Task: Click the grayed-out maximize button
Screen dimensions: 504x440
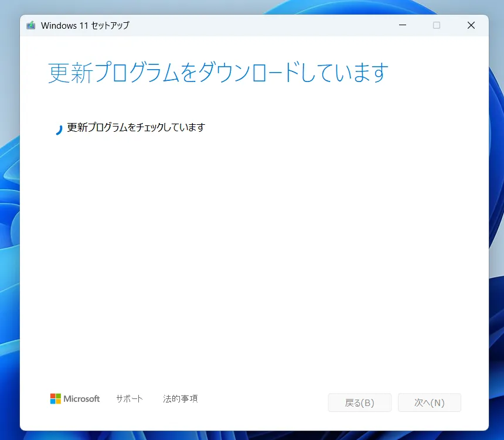Action: tap(437, 25)
